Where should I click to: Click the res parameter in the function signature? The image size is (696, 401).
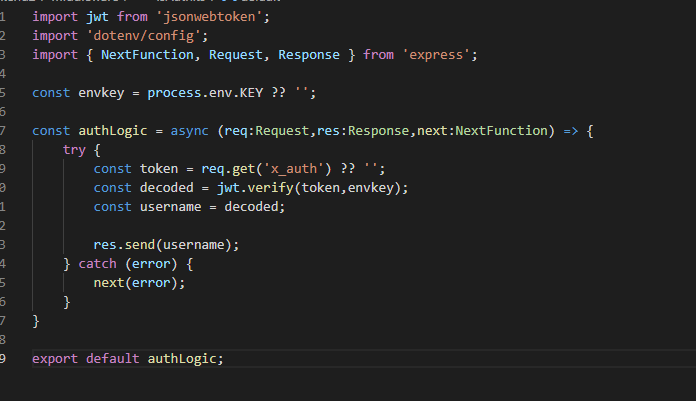point(328,131)
